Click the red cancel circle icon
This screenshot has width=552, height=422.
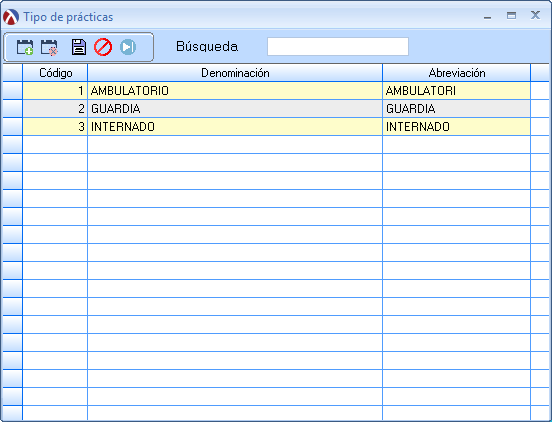pyautogui.click(x=103, y=47)
